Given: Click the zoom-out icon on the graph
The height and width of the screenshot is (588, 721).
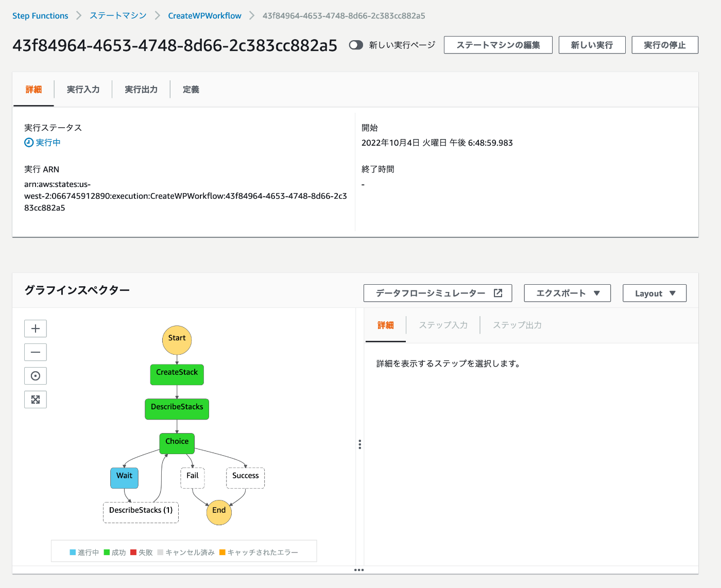Looking at the screenshot, I should [x=35, y=352].
